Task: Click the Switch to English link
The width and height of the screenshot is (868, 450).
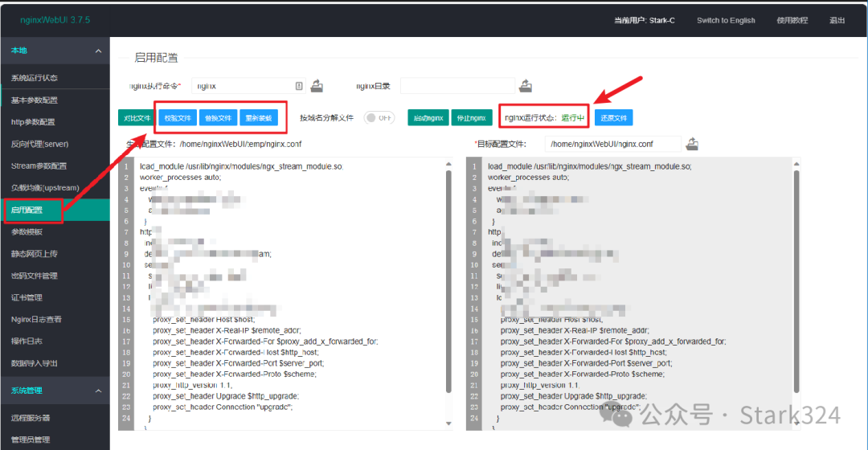Action: (x=726, y=20)
